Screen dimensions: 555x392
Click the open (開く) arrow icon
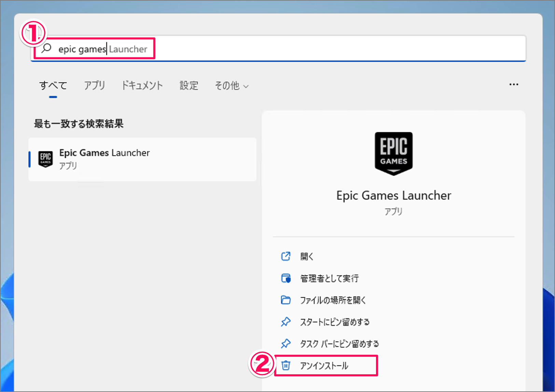pos(286,256)
